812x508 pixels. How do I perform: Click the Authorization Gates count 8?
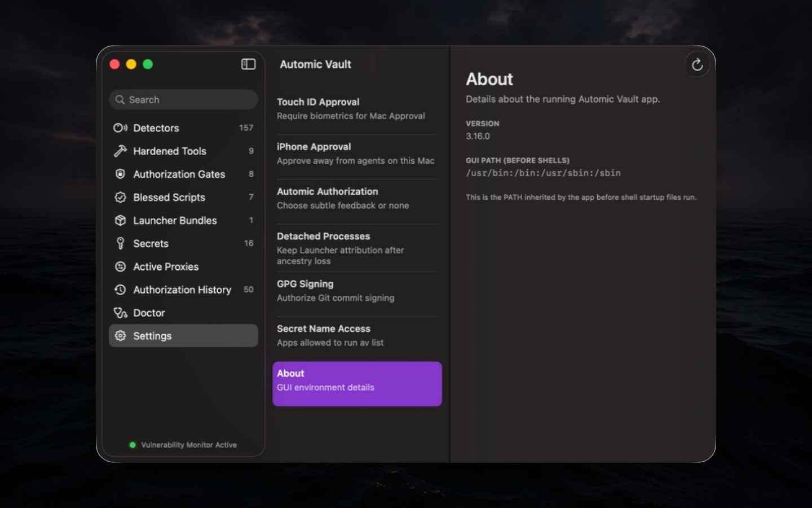[251, 174]
